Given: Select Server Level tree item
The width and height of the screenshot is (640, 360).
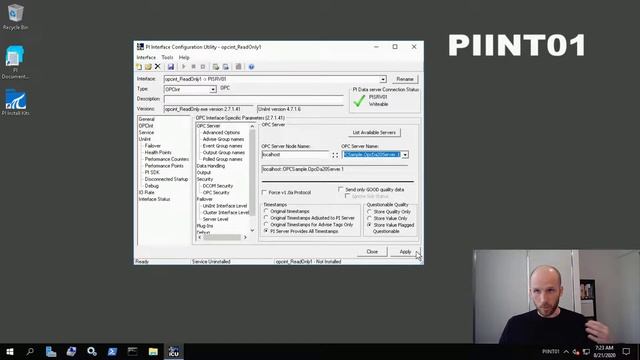Looking at the screenshot, I should click(x=216, y=219).
